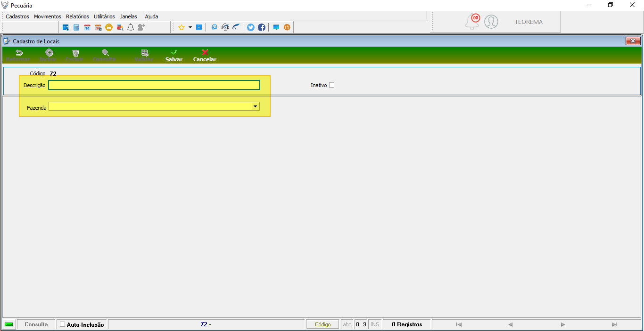
Task: Open the table search icon
Action: pos(120,27)
